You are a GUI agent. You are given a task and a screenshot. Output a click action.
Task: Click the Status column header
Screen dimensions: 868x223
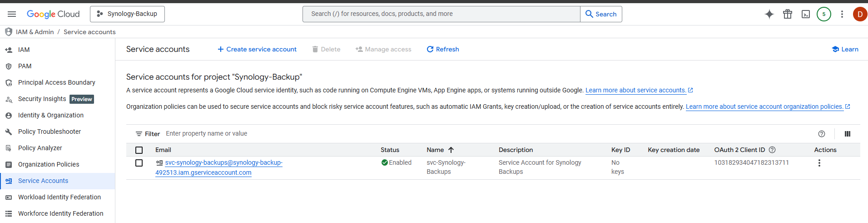coord(390,150)
